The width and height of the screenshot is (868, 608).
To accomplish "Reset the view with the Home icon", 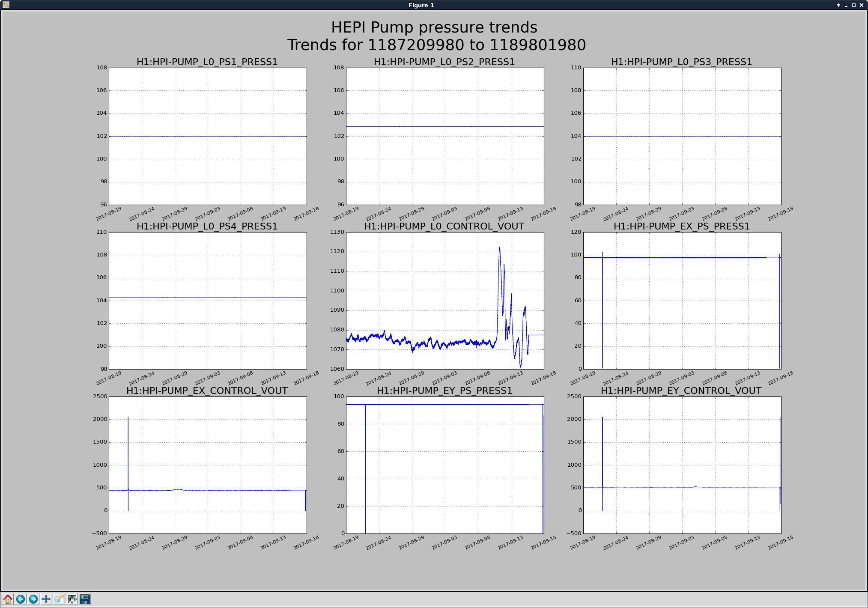I will [8, 599].
